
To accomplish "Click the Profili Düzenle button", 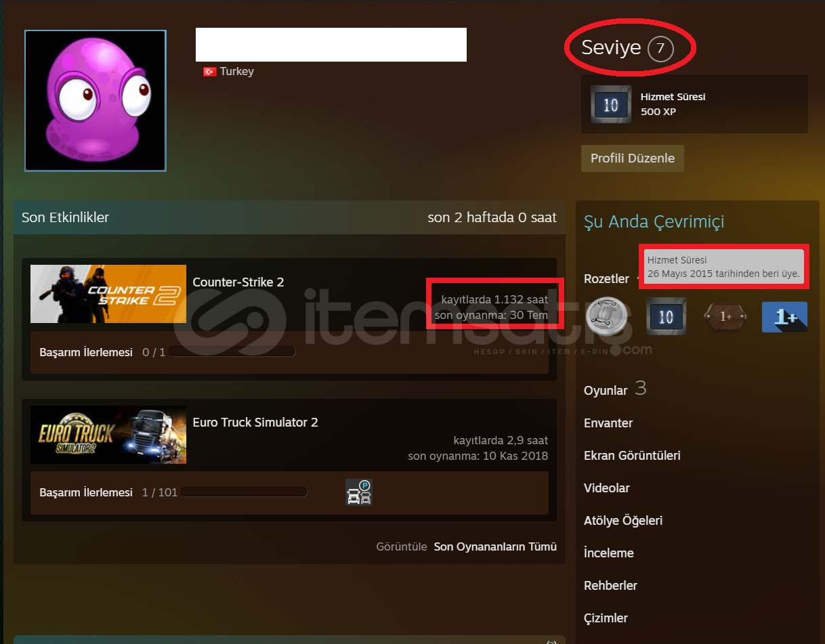I will pos(633,158).
